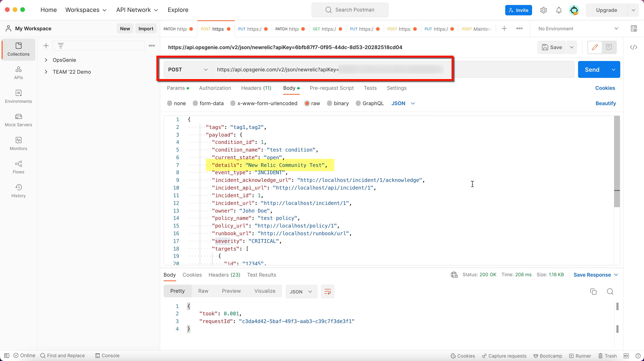
Task: Open the Collection Runner
Action: tap(580, 355)
